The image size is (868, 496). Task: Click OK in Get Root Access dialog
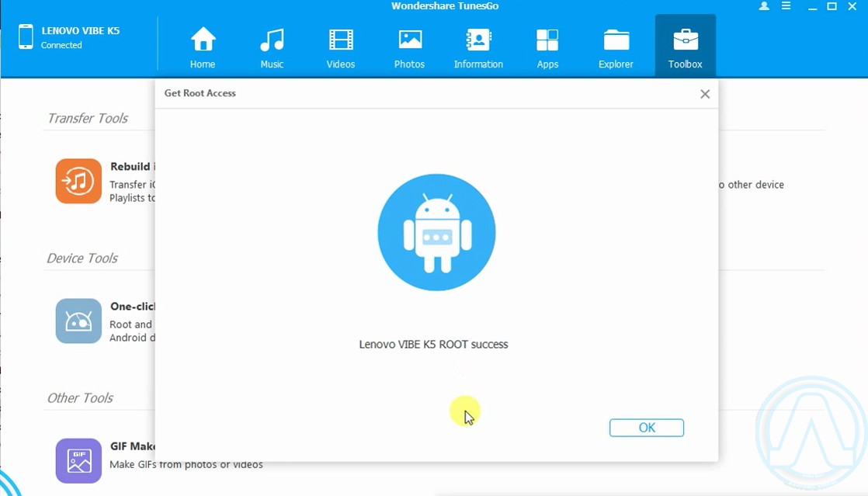coord(647,428)
